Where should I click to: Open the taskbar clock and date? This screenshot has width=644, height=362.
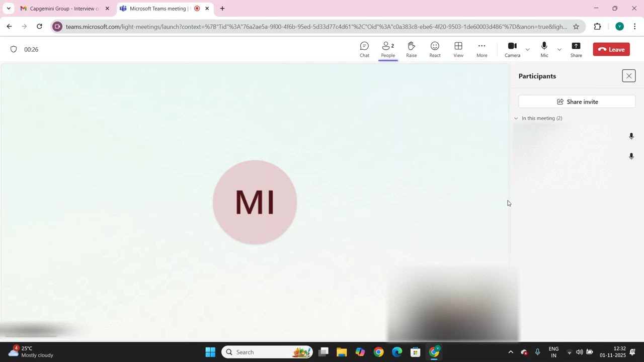(x=612, y=352)
